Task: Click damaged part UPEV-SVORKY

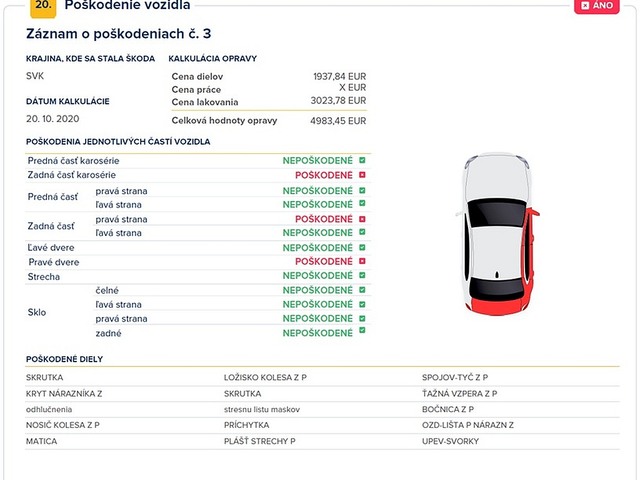Action: [x=451, y=441]
